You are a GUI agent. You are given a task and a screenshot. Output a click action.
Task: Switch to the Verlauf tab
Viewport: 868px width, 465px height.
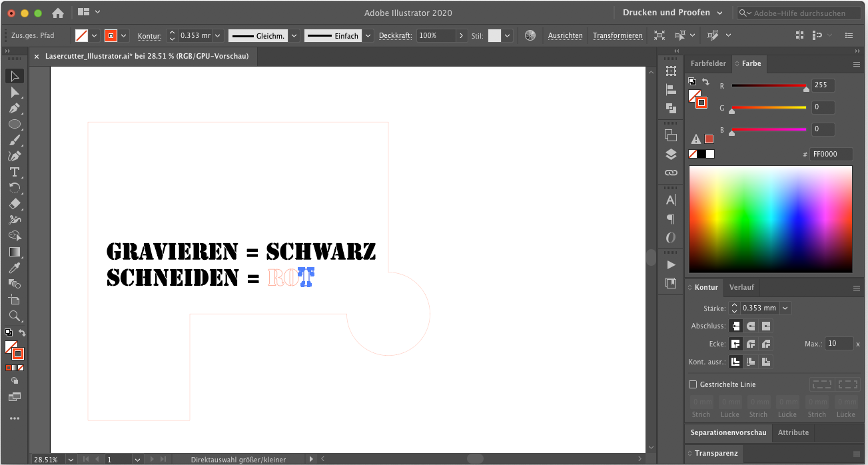click(741, 288)
